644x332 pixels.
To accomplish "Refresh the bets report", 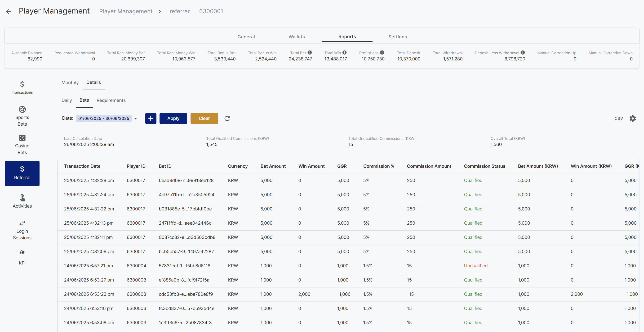I will 227,118.
